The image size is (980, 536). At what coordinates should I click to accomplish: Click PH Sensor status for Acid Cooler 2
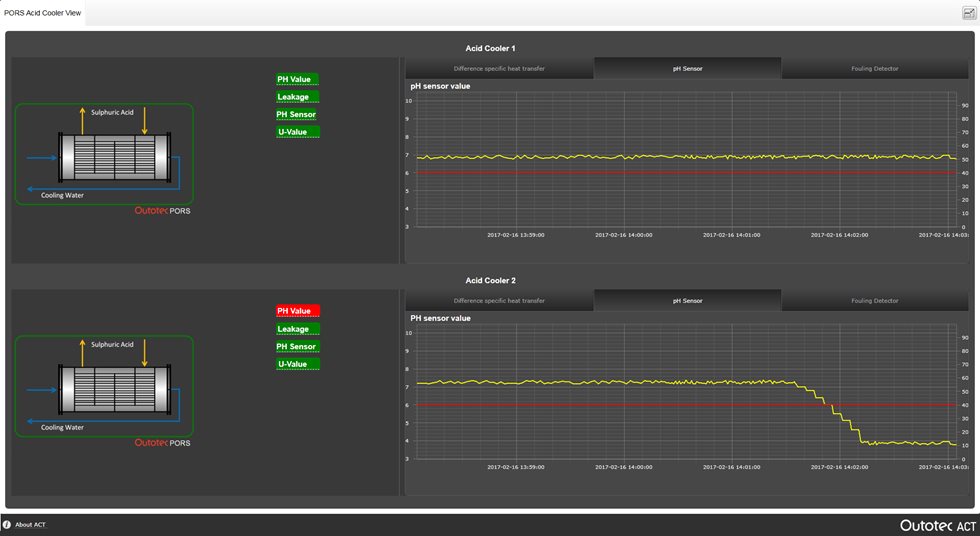[298, 347]
